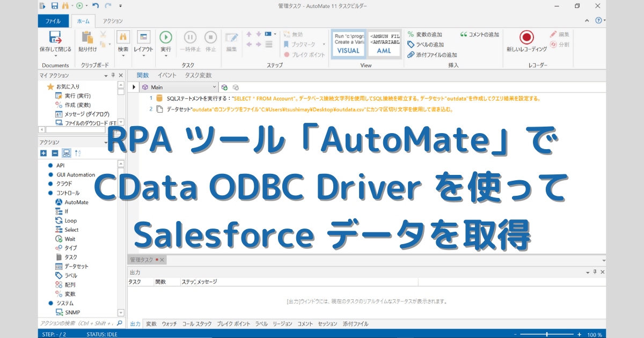
Task: Close the 管理タスク document tab
Action: click(162, 260)
